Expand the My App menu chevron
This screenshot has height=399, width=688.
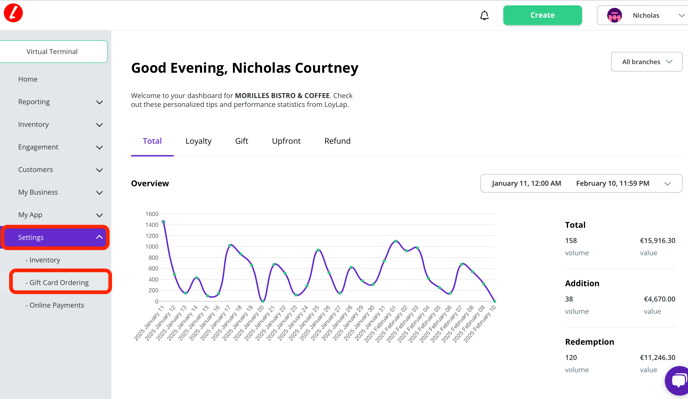pos(100,215)
